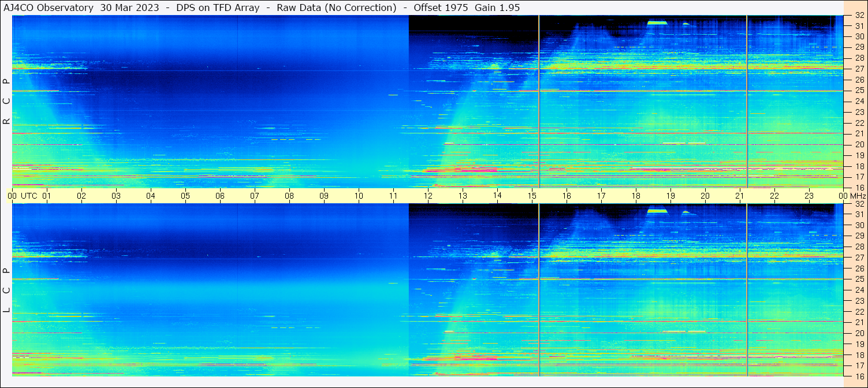Click 28 MHz tick on RCP frequency scale
868x388 pixels.
click(x=859, y=58)
